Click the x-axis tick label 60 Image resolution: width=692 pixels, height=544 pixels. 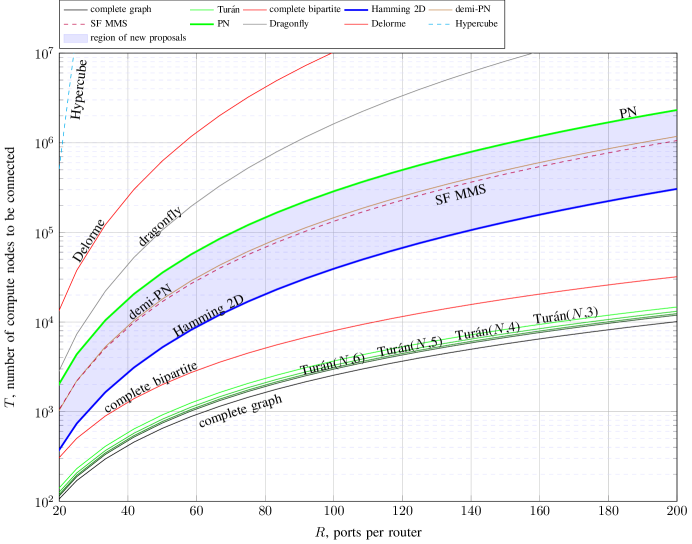coord(196,511)
